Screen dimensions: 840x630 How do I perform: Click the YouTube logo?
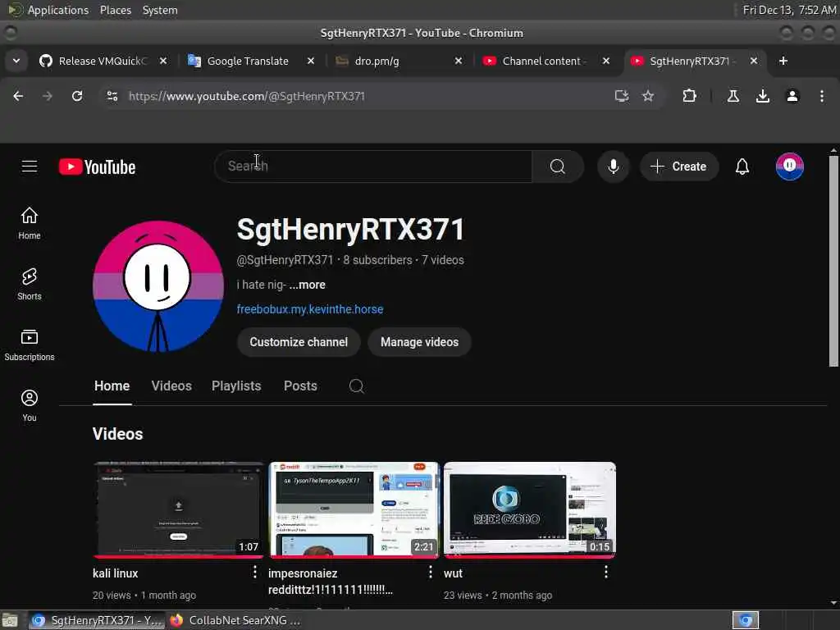[97, 167]
